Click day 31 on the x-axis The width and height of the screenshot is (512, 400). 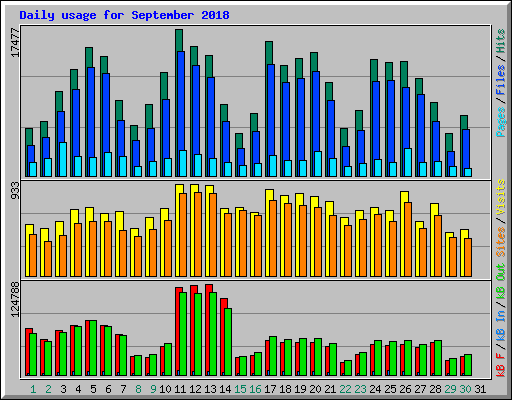[x=480, y=389]
